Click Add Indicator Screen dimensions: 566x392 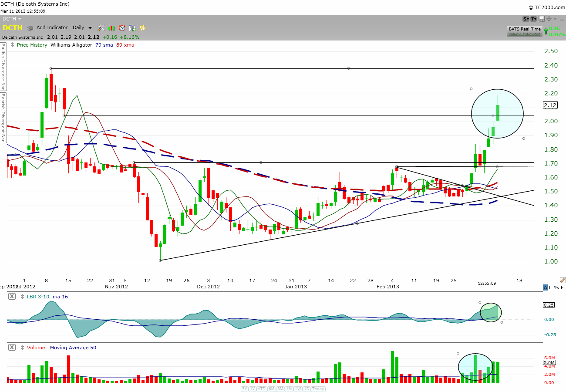[x=52, y=28]
